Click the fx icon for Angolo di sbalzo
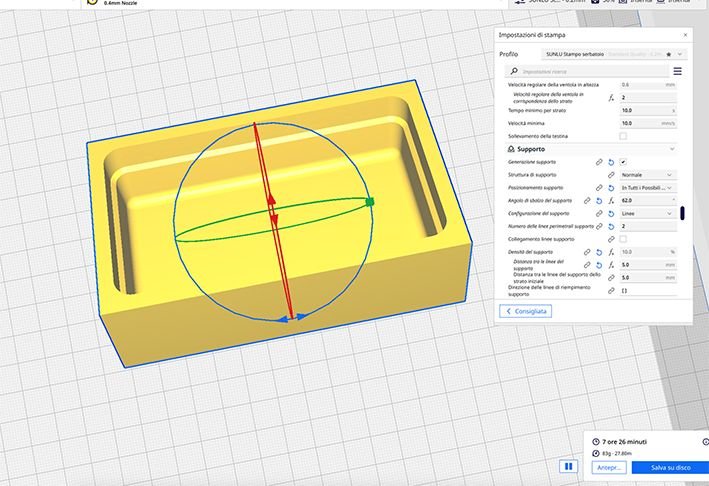This screenshot has width=709, height=486. [611, 200]
